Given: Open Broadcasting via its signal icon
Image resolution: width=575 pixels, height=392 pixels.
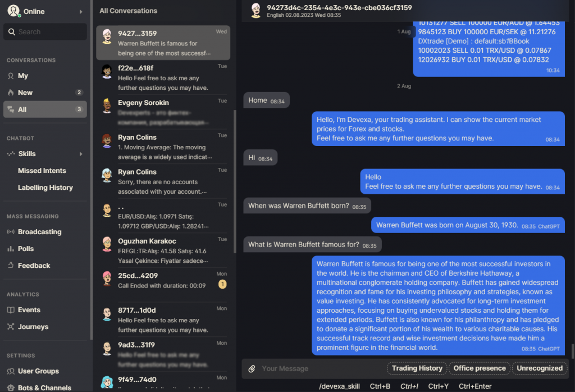Looking at the screenshot, I should pyautogui.click(x=11, y=232).
